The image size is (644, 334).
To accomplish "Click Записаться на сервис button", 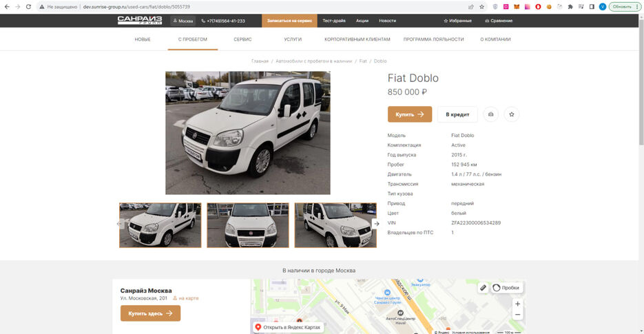I will (x=289, y=21).
